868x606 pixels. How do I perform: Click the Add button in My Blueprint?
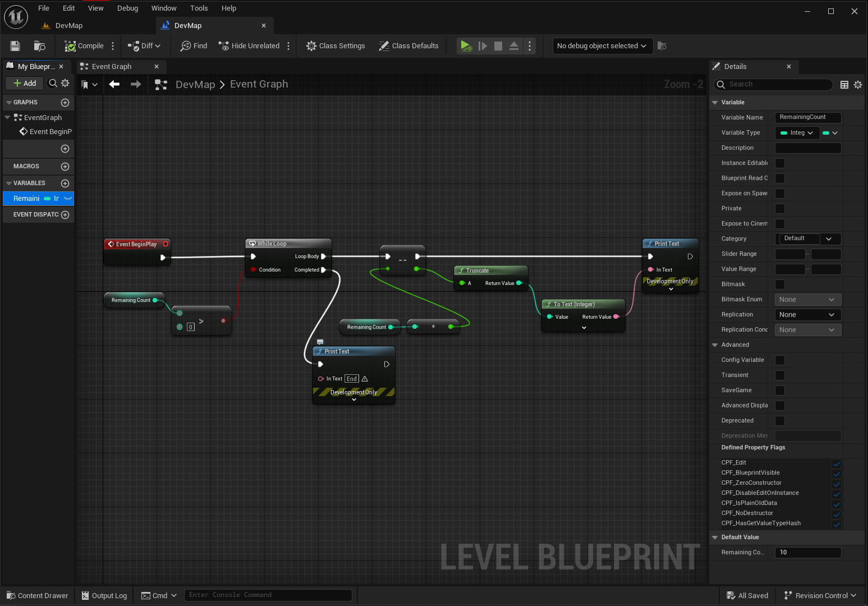(x=25, y=84)
